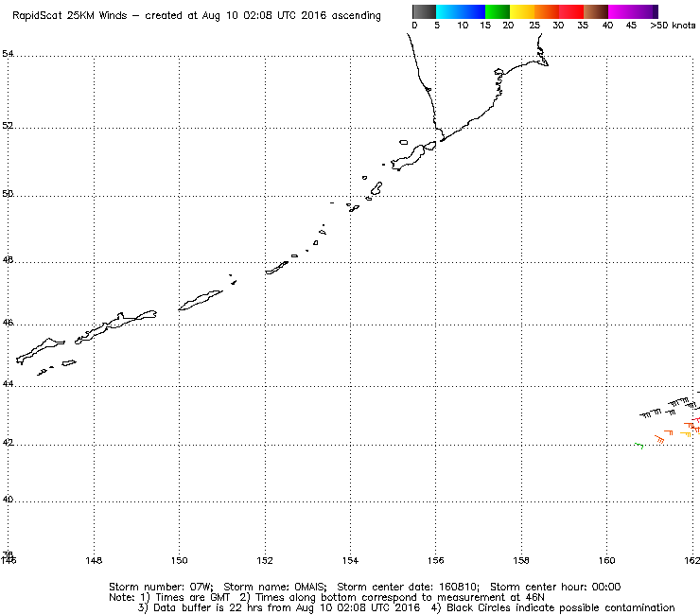
Task: Click the green wind barb near 42N
Action: click(639, 446)
